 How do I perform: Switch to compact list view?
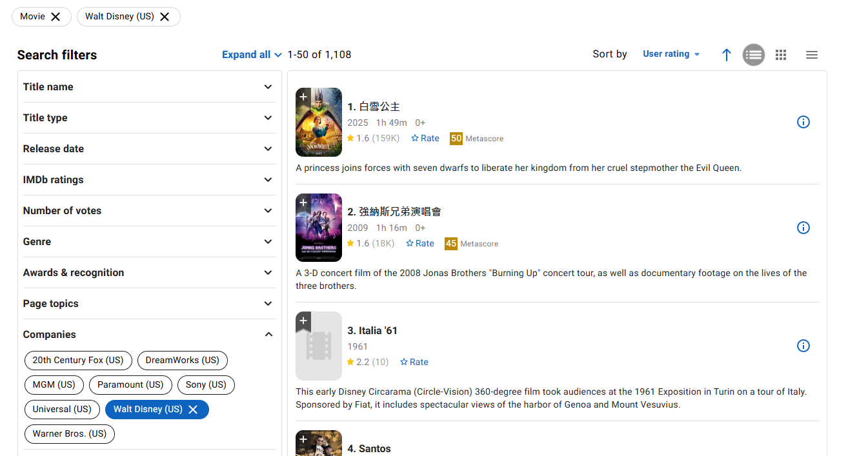(x=812, y=55)
